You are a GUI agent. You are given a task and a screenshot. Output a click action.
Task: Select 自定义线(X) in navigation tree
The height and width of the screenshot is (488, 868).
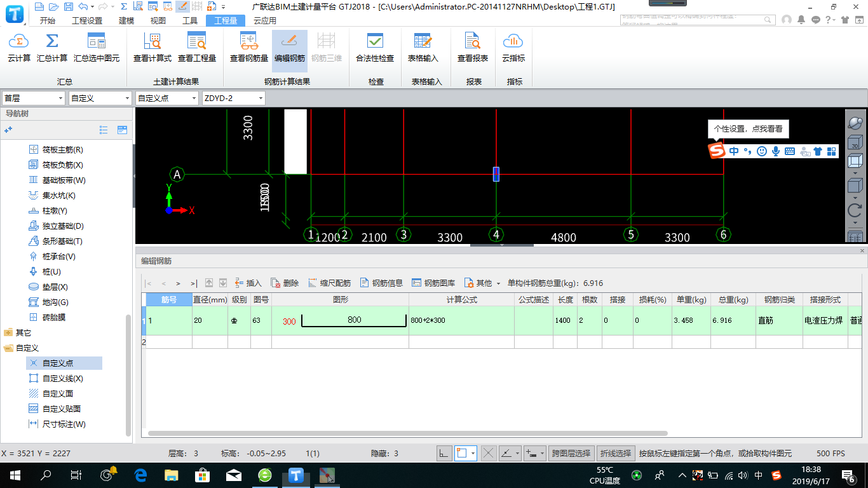tap(62, 379)
